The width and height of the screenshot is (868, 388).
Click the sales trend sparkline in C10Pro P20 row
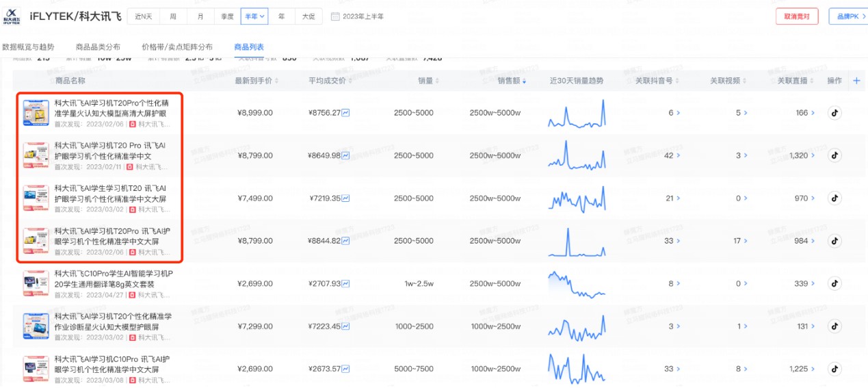[577, 284]
